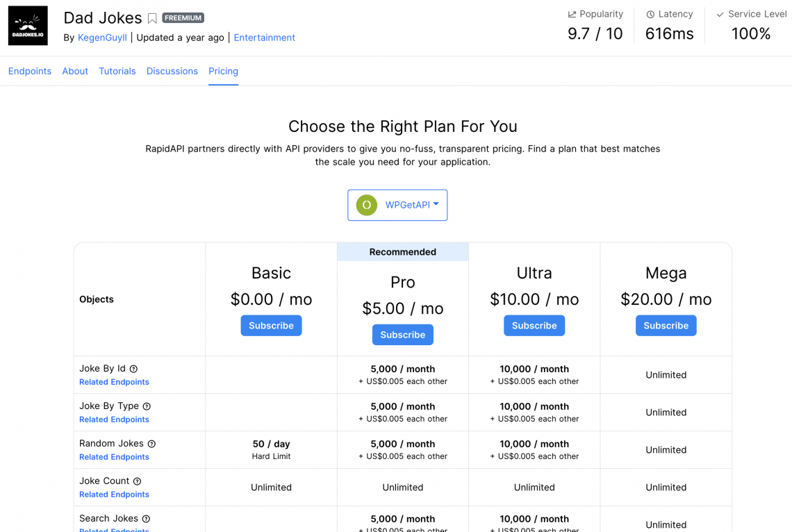This screenshot has height=532, width=792.
Task: Open the Discussions tab
Action: click(x=172, y=71)
